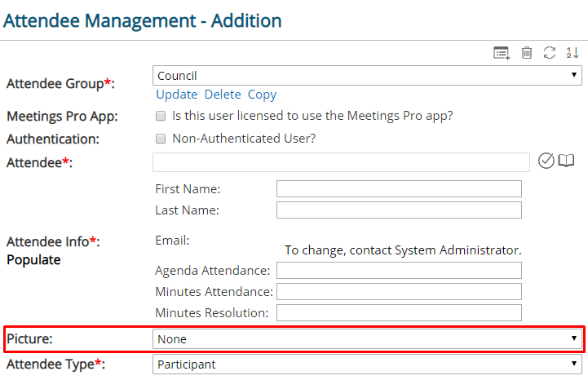Focus the Last Name text box

[x=399, y=210]
